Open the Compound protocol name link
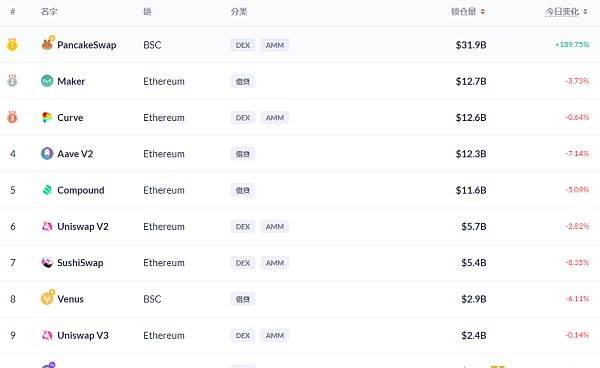This screenshot has height=368, width=600. 80,190
